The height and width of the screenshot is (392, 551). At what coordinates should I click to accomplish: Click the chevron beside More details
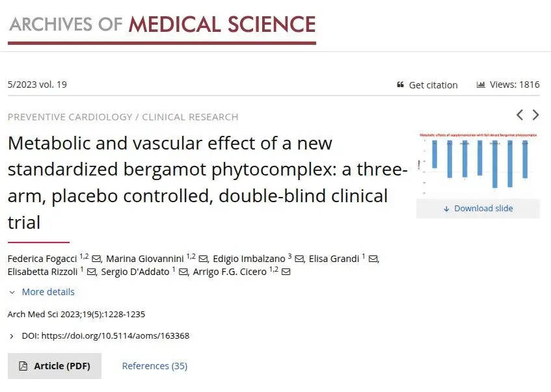[x=12, y=293]
